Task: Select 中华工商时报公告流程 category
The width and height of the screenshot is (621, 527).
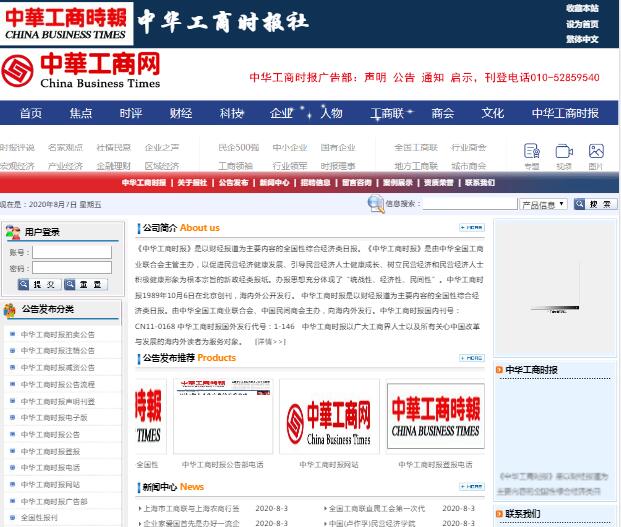Action: [x=58, y=384]
